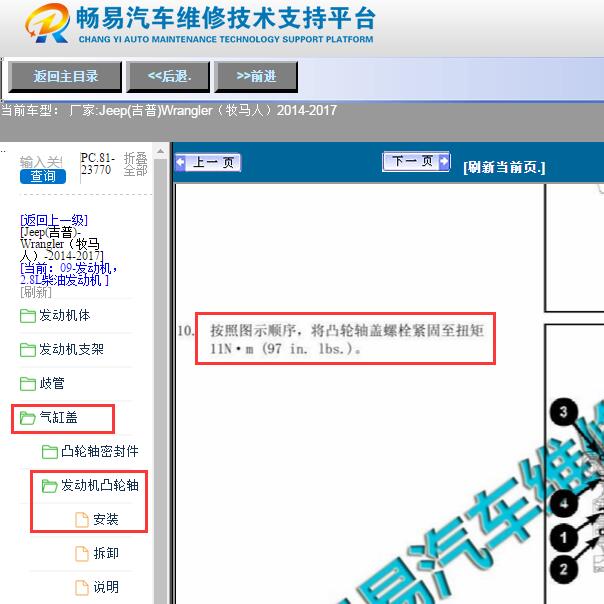Click the >>前进 forward button
Image resolution: width=604 pixels, height=604 pixels.
pos(256,77)
